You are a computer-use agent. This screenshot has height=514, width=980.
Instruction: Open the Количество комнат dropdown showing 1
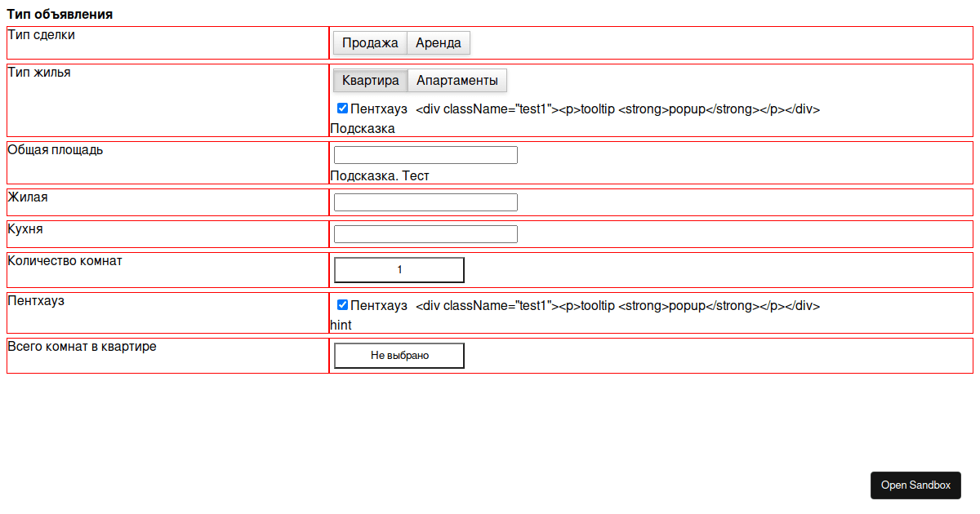pyautogui.click(x=399, y=270)
